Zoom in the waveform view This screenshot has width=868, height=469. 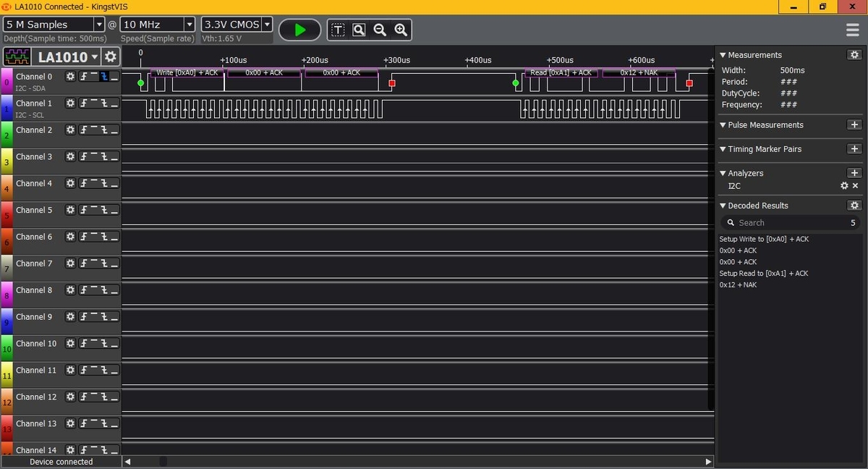pyautogui.click(x=401, y=30)
